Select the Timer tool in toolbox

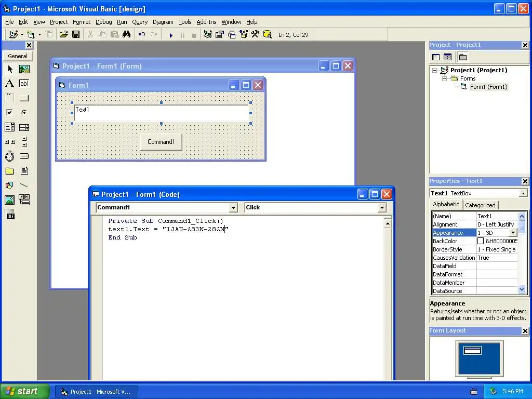click(9, 156)
